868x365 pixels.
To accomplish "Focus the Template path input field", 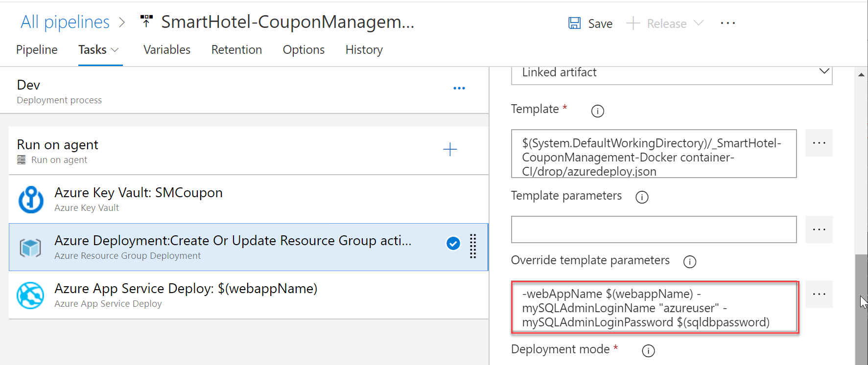I will (654, 154).
